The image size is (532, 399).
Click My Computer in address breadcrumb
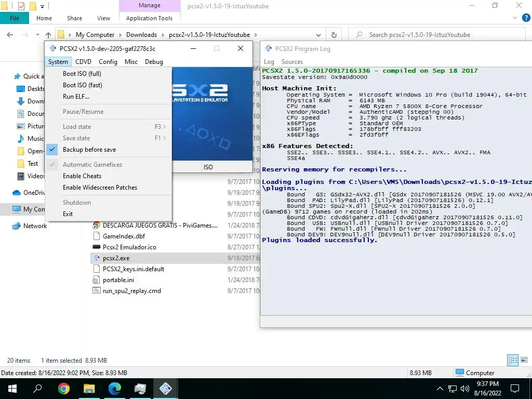[x=95, y=35]
